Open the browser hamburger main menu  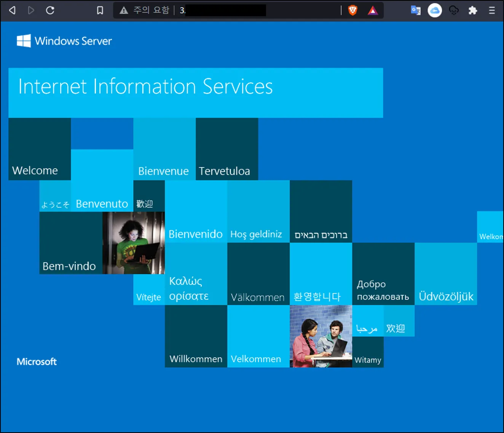pos(492,10)
